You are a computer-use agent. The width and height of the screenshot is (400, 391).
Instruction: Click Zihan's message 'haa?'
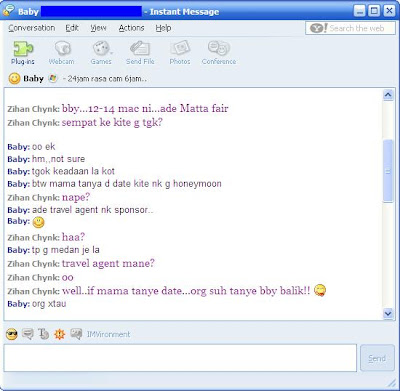(x=73, y=237)
